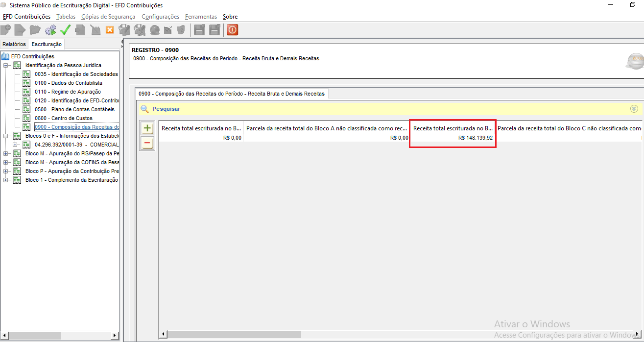Open 0110 - Regime de Apuração record
Screen dimensions: 644x342
click(68, 92)
